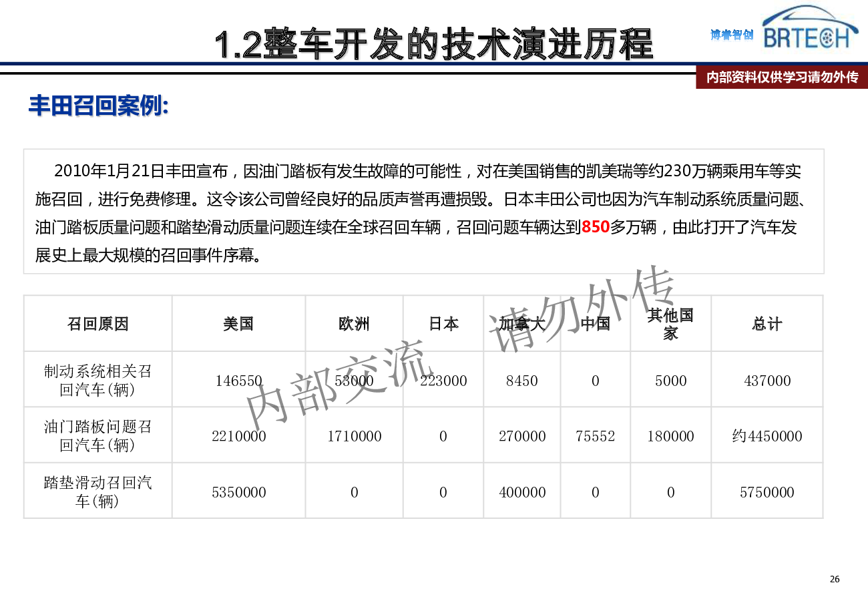Click the paragraph starting 2010年1月21日丰田宣布
The height and width of the screenshot is (601, 868).
(x=423, y=213)
